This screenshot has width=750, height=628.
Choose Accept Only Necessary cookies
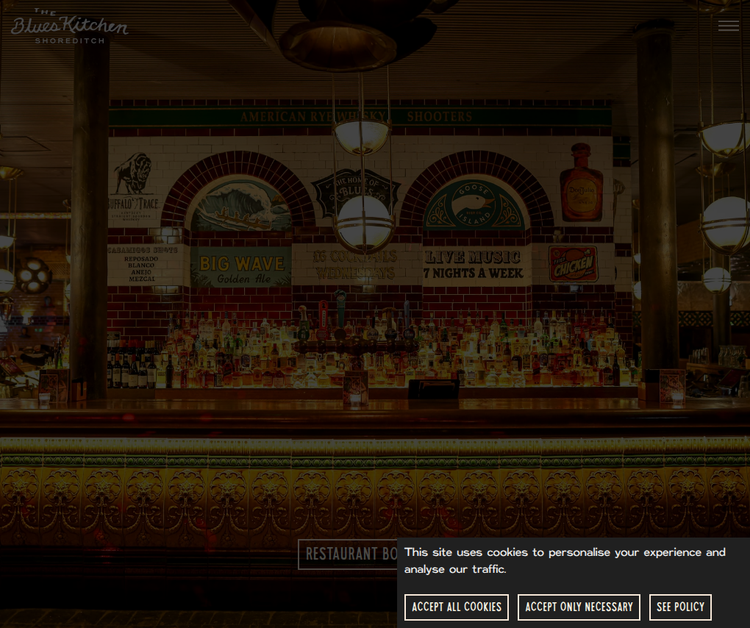pyautogui.click(x=578, y=607)
